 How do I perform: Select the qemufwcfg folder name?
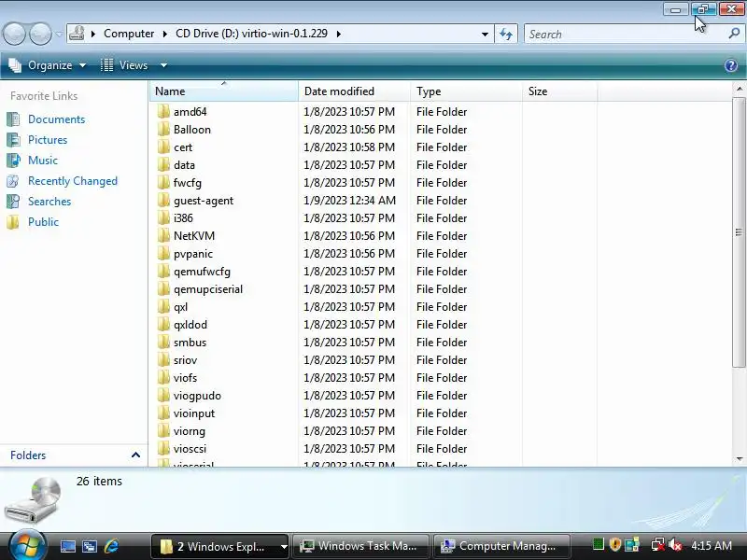[202, 272]
